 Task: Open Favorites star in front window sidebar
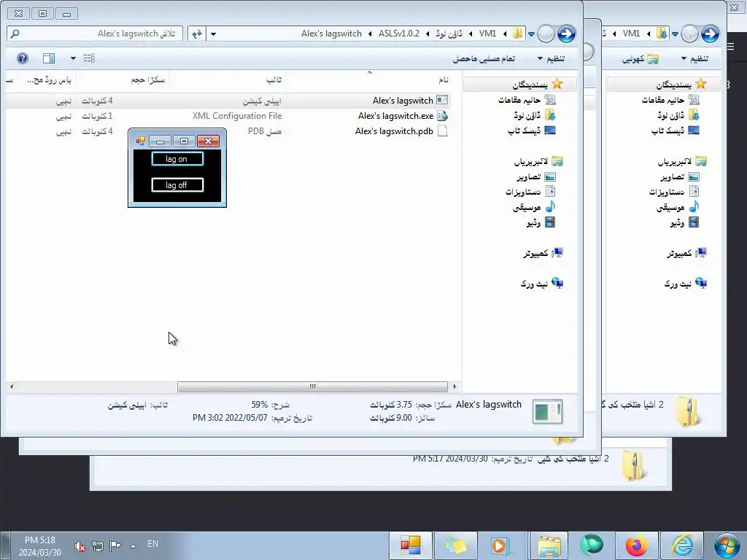click(x=538, y=85)
